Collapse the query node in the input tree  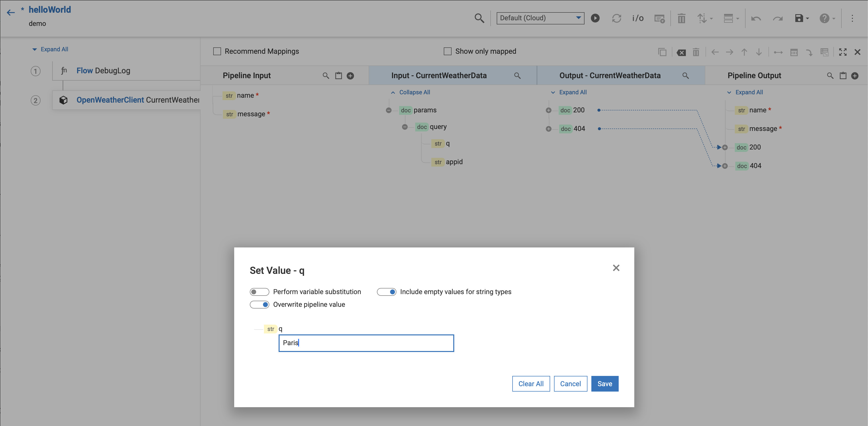405,127
